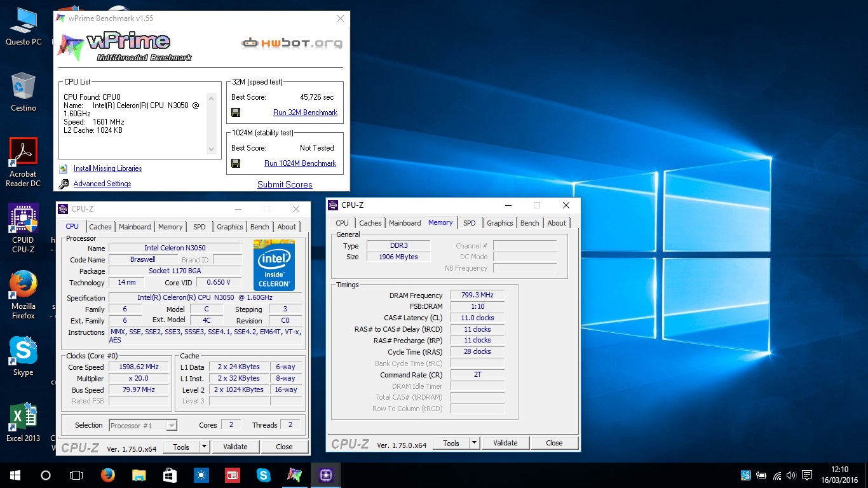Screen dimensions: 868x488
Task: Click Tools button in CPU-Z Memory window
Action: (451, 443)
